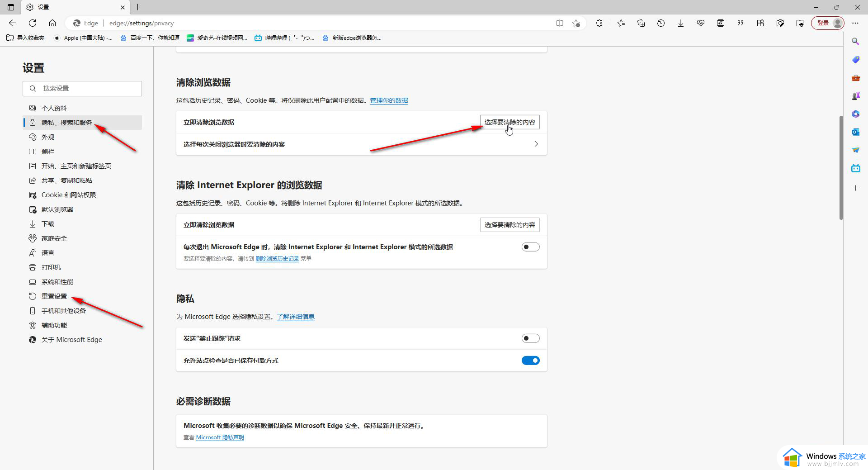The height and width of the screenshot is (470, 868).
Task: Open the sidebar games chess icon
Action: pyautogui.click(x=855, y=96)
